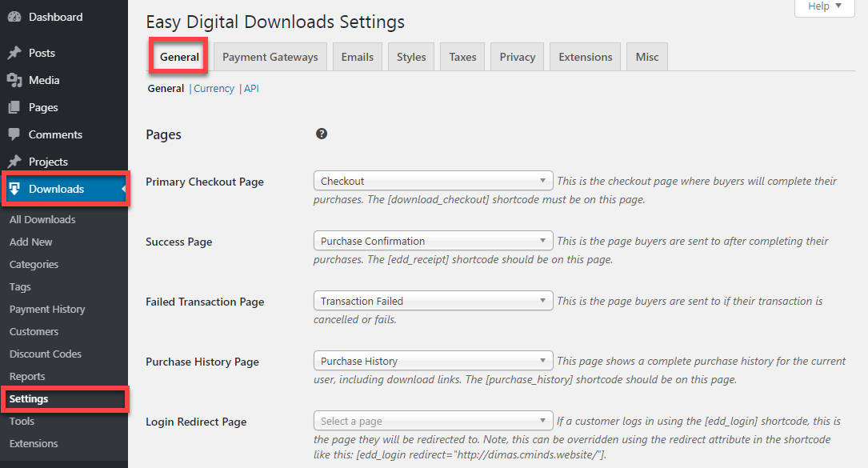Switch to the Payment Gateways tab
Image resolution: width=868 pixels, height=468 pixels.
click(270, 57)
